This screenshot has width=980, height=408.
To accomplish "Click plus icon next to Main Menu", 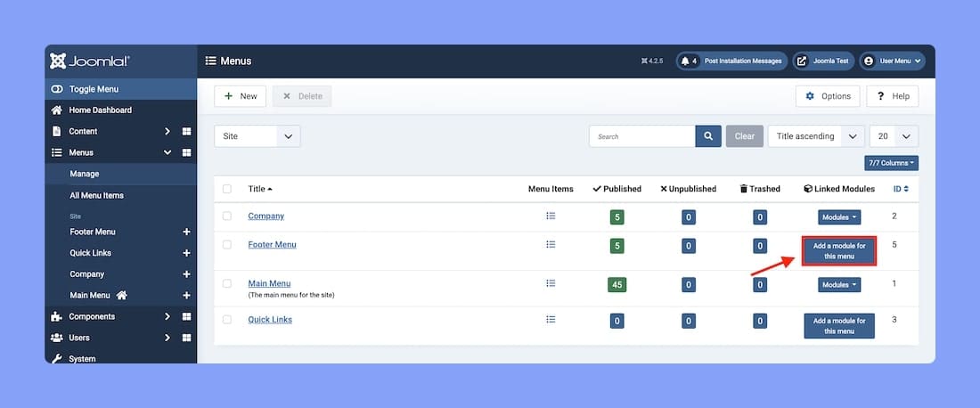I will [186, 296].
